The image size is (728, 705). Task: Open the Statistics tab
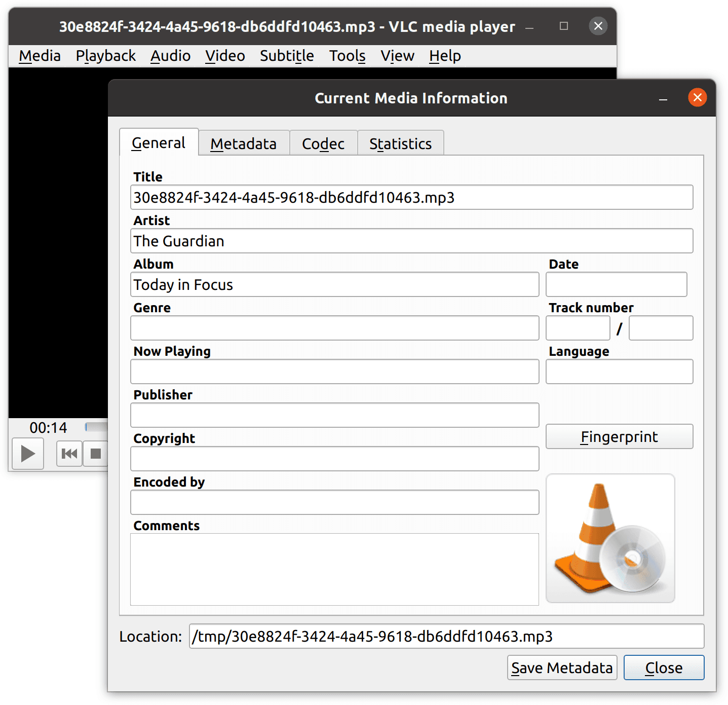[400, 143]
